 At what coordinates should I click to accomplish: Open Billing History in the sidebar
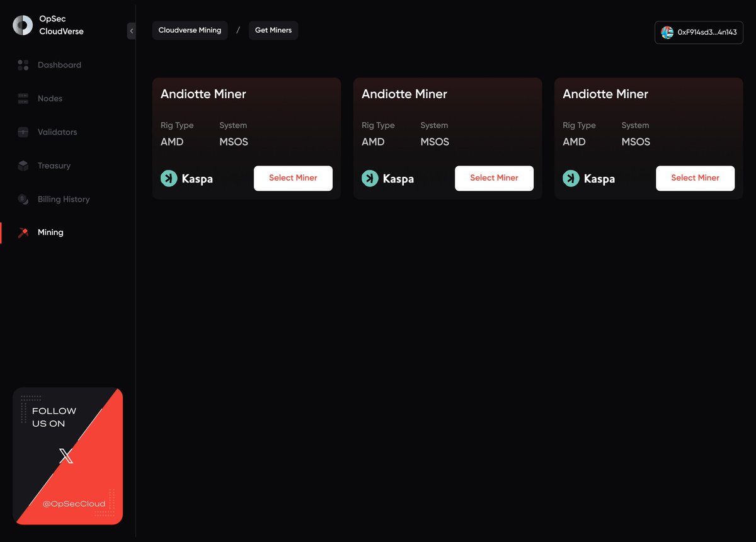point(64,199)
